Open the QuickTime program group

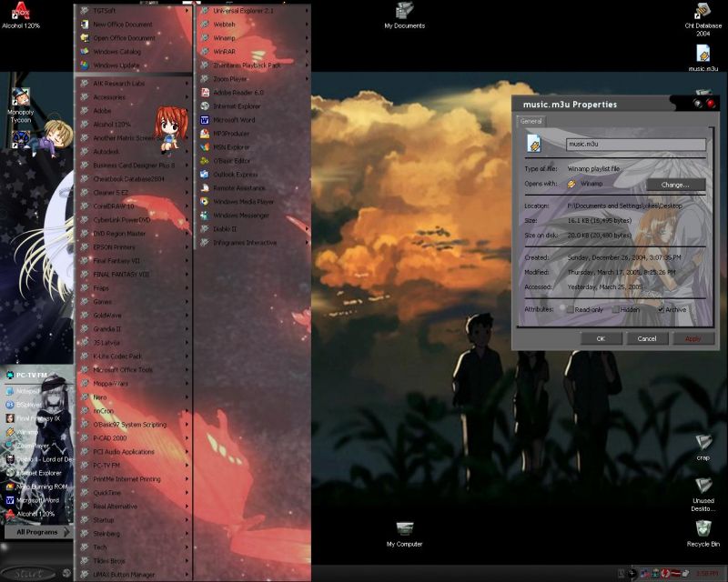[134, 492]
